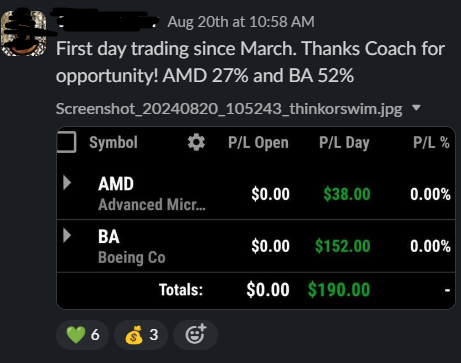This screenshot has height=363, width=461.
Task: Click the P/L % column header
Action: tap(431, 143)
